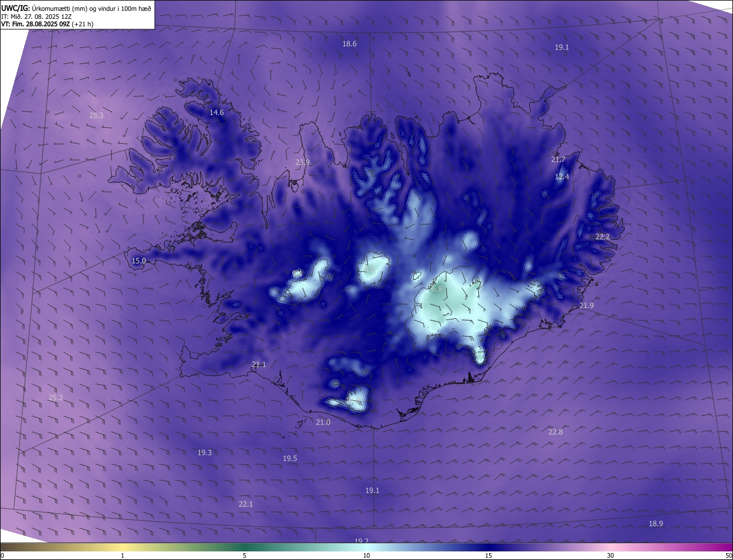Viewport: 733px width, 560px height.
Task: Click the 19.3 value on the map
Action: (x=204, y=452)
